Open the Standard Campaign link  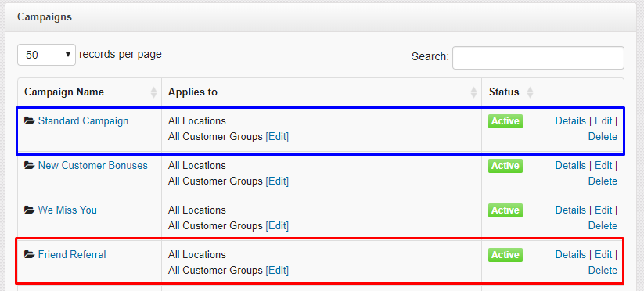point(84,121)
